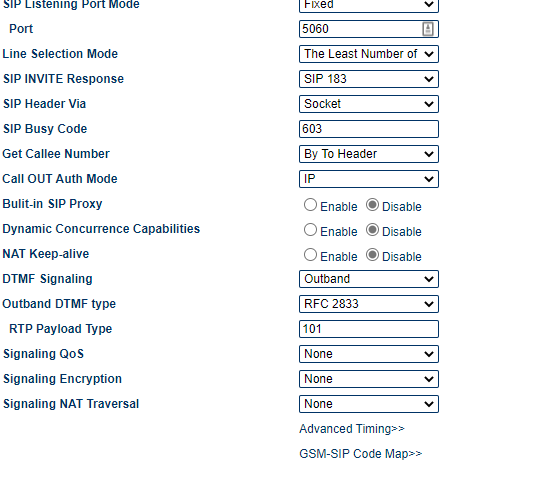Open the GSM-SIP Code Map link
The height and width of the screenshot is (477, 542).
coord(361,454)
